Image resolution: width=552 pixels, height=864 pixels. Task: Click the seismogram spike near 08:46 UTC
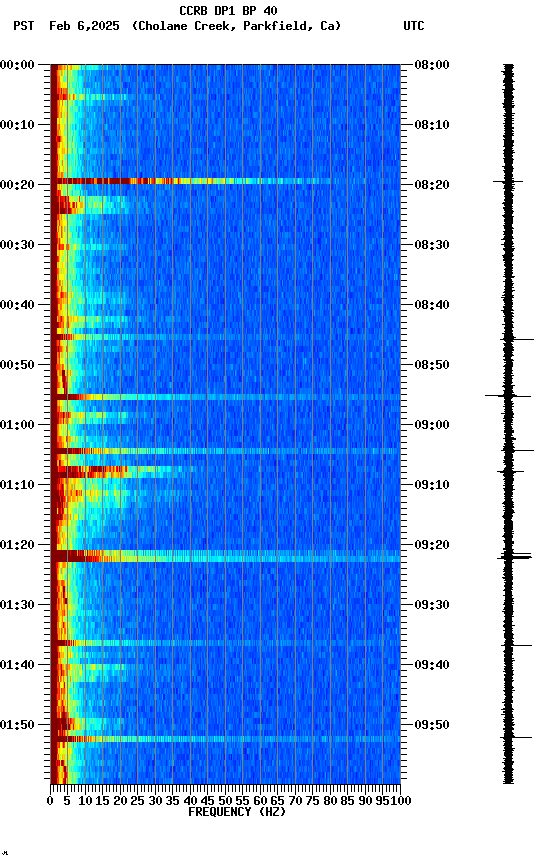[x=517, y=339]
